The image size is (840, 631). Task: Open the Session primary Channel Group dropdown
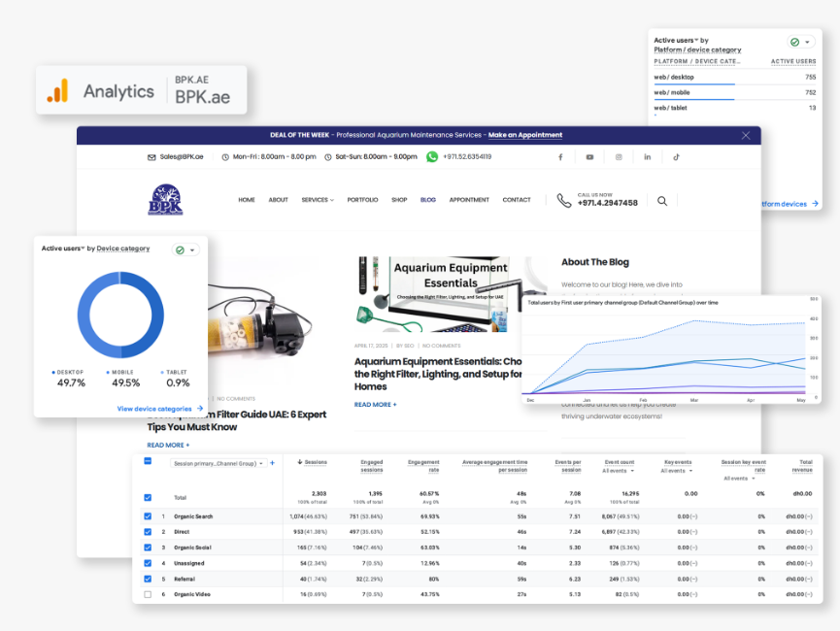point(217,463)
